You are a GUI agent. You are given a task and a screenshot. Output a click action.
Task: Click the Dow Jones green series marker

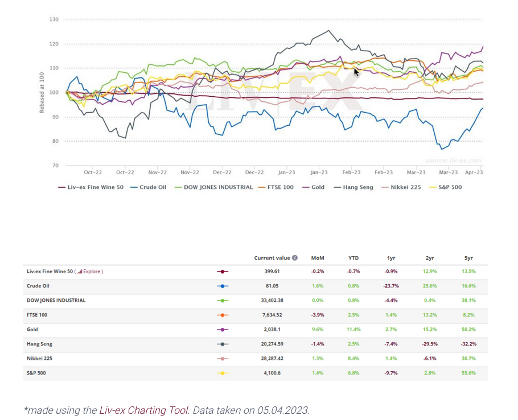(223, 300)
